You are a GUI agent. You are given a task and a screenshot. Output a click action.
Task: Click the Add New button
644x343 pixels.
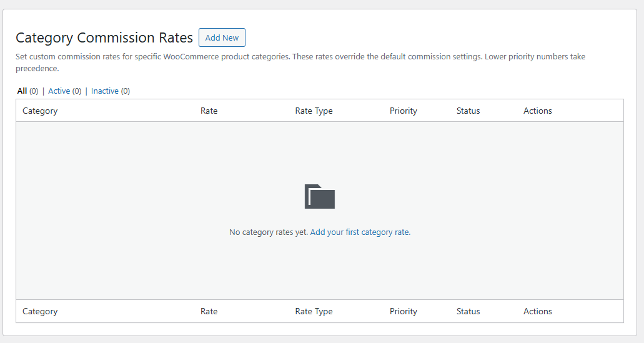(x=222, y=37)
